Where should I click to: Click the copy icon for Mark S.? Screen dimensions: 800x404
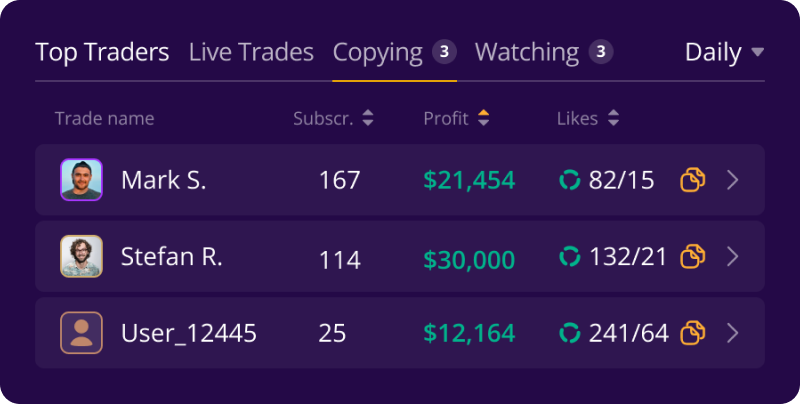tap(693, 180)
